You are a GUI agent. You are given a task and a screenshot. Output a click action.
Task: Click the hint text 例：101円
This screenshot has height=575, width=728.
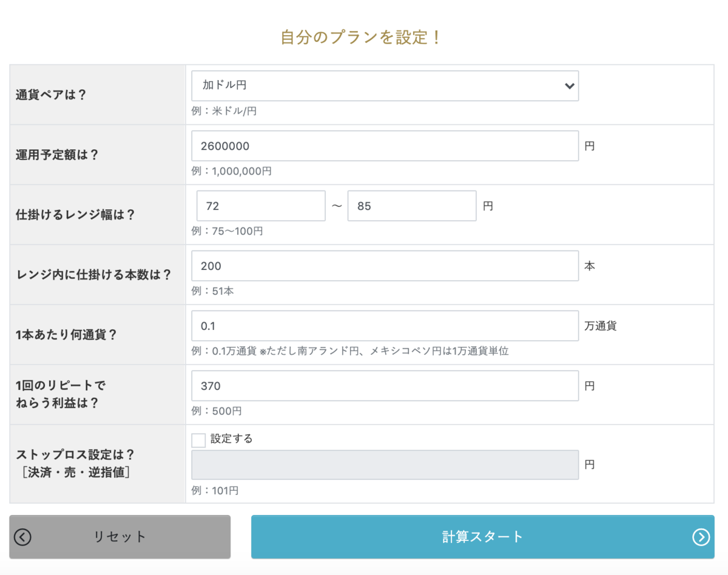pos(215,491)
